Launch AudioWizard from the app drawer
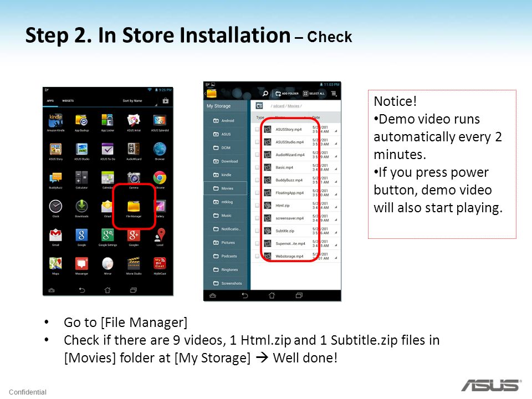This screenshot has width=532, height=399. [x=134, y=149]
